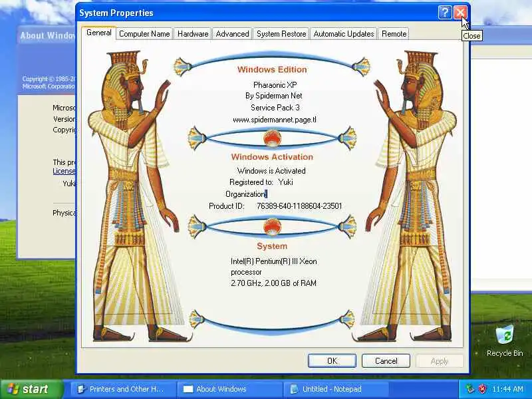Image resolution: width=532 pixels, height=399 pixels.
Task: Click the network tray icon
Action: (x=470, y=389)
